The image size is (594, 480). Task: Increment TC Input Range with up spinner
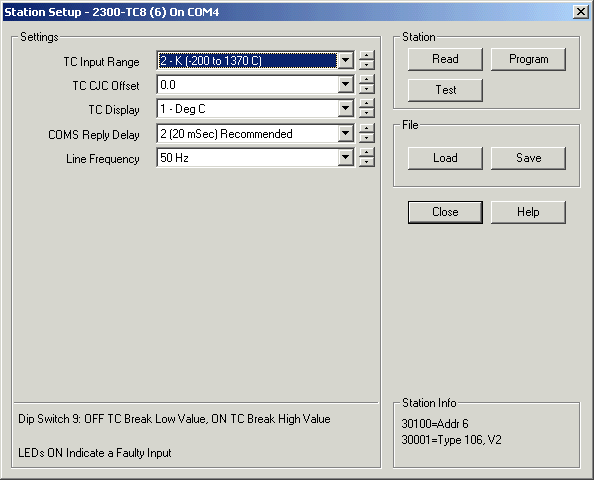pyautogui.click(x=366, y=56)
